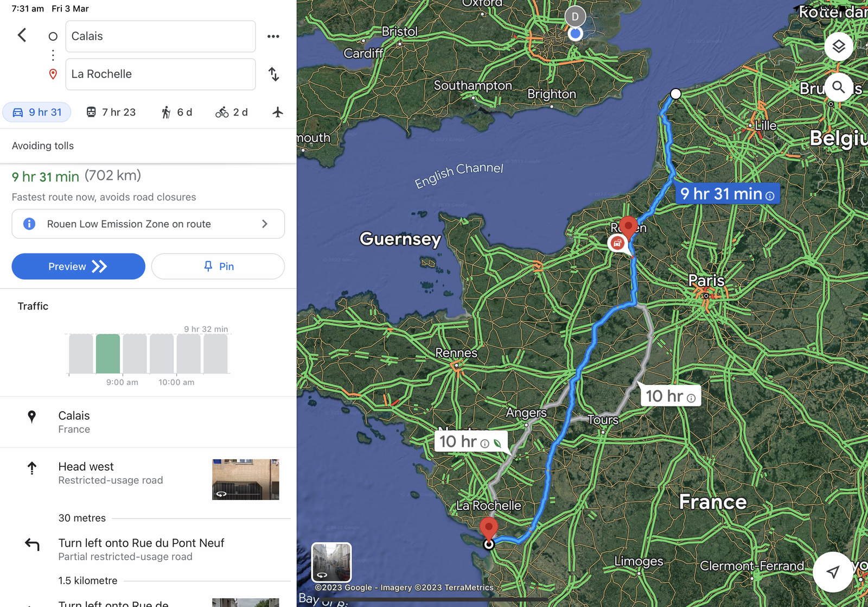This screenshot has height=607, width=868.
Task: Open the three-dot more options menu
Action: (273, 36)
